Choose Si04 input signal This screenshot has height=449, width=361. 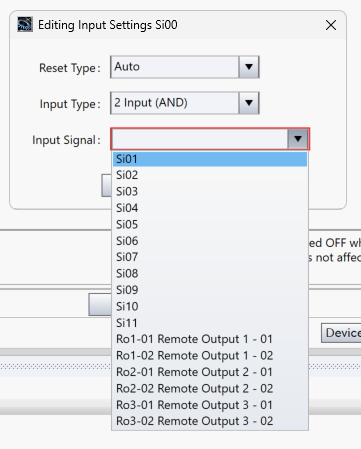(210, 208)
